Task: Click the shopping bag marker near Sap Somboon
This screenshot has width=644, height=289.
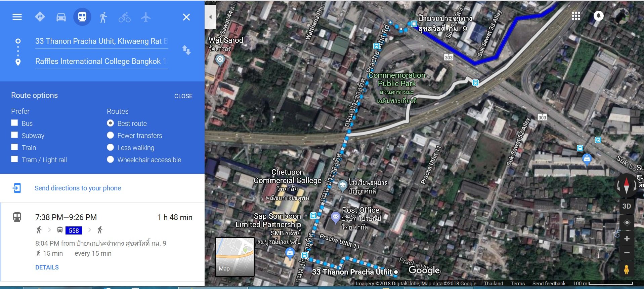Action: (x=290, y=253)
